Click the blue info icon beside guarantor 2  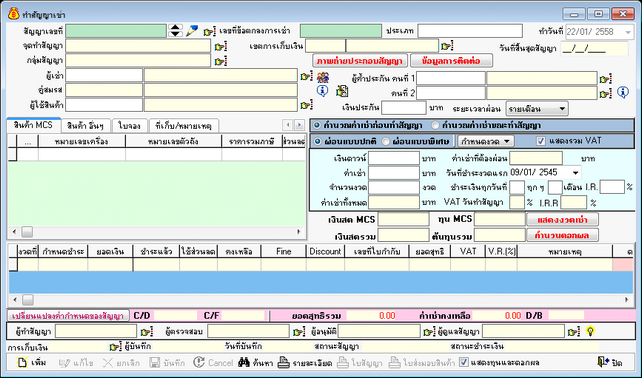tap(623, 93)
